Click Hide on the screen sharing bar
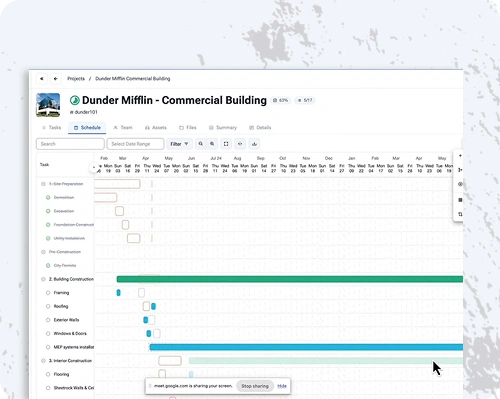 coord(282,386)
